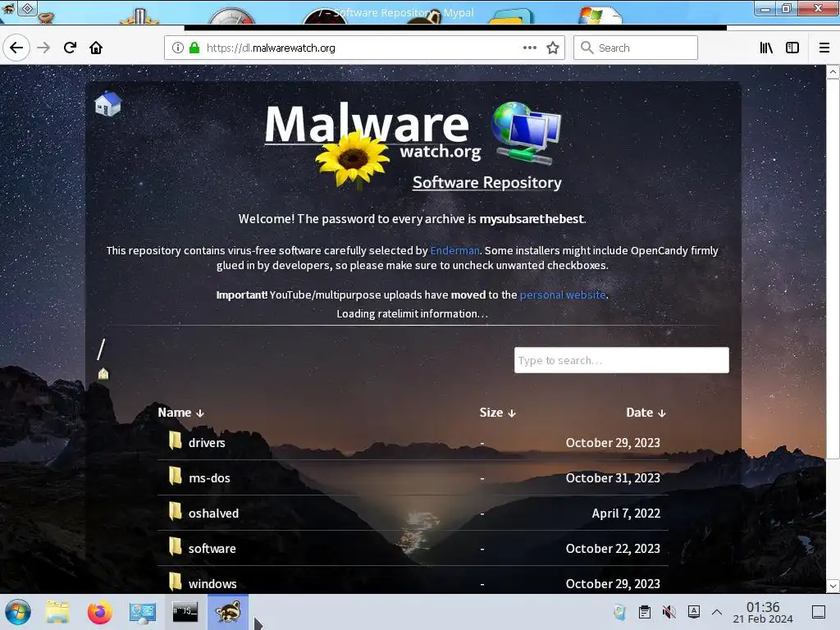This screenshot has width=840, height=630.
Task: Click the vertical scrollbar thumb
Action: pos(833,268)
